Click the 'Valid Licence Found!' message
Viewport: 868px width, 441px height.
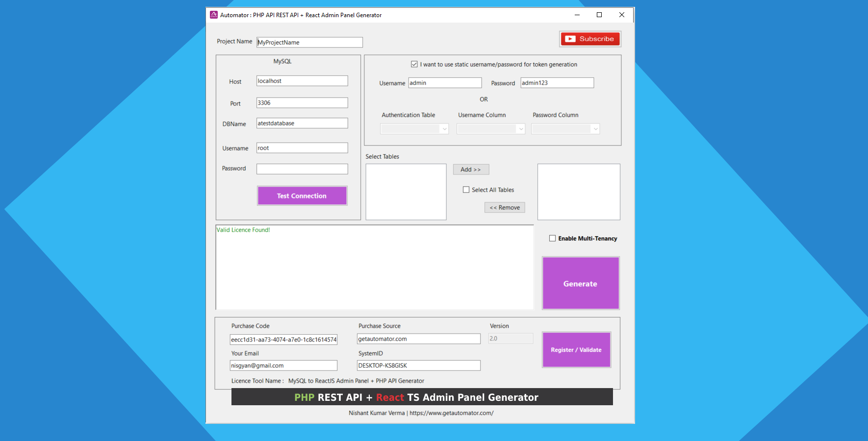point(243,230)
